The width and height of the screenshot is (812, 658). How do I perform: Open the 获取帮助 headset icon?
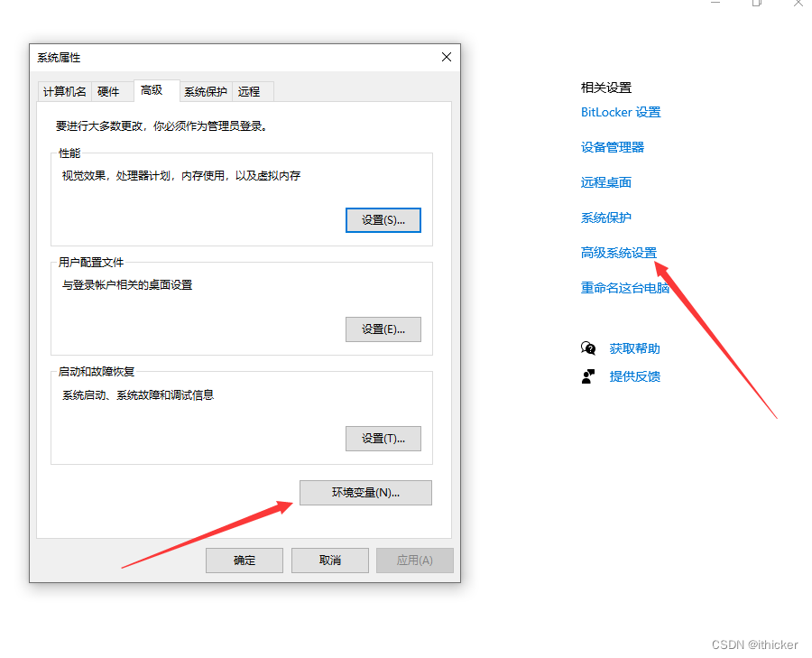click(x=589, y=348)
